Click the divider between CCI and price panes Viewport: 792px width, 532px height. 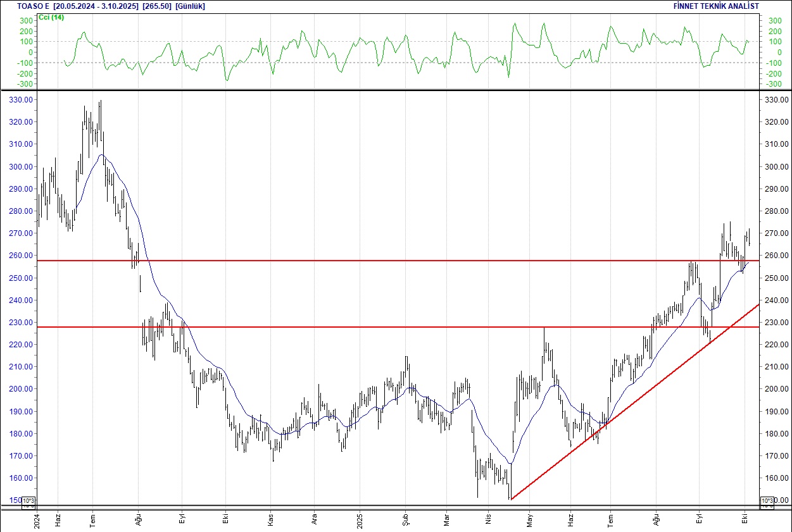pyautogui.click(x=396, y=90)
